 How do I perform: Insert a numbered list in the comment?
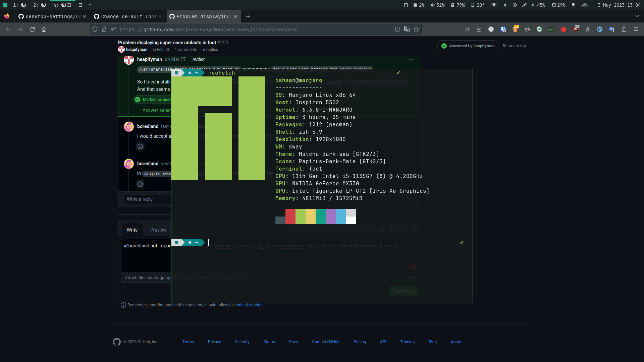(x=363, y=229)
